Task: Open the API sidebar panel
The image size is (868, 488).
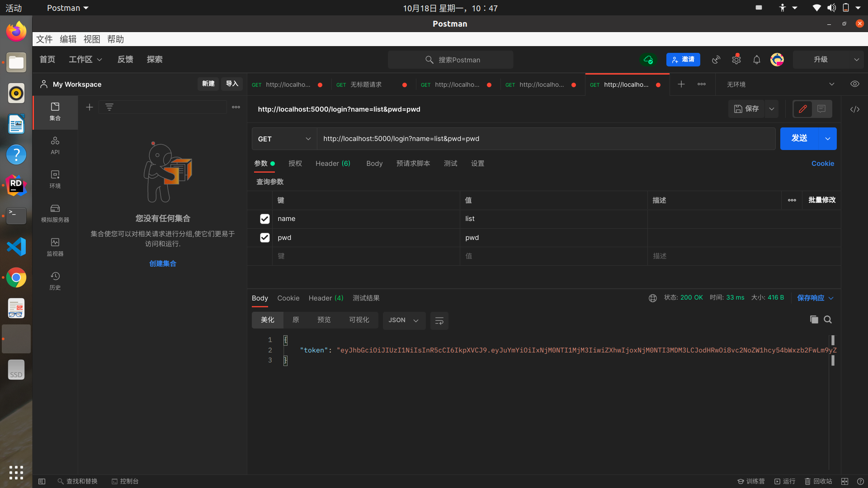Action: 55,145
